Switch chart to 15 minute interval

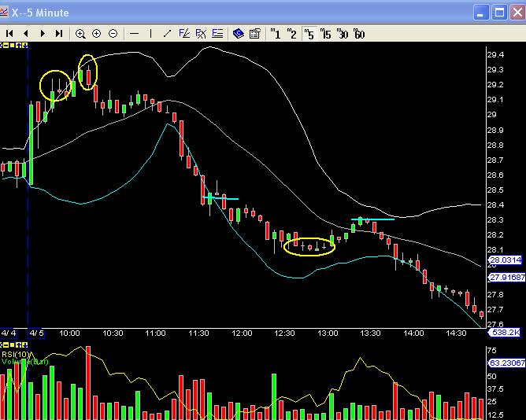(x=325, y=34)
